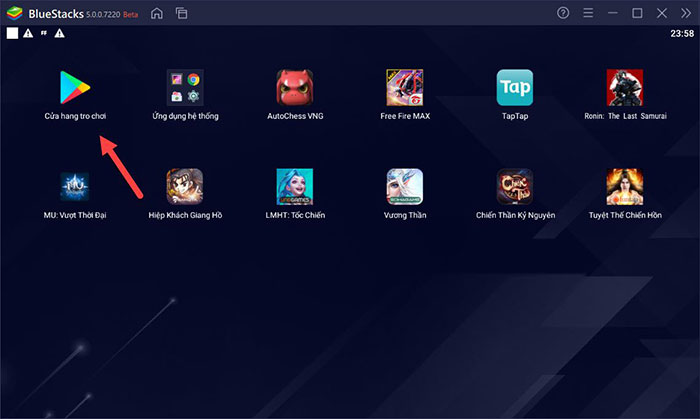700x419 pixels.
Task: Start Ronin: The Last Samurai
Action: click(x=625, y=88)
